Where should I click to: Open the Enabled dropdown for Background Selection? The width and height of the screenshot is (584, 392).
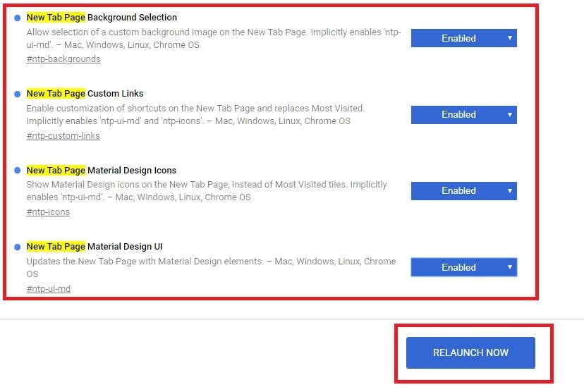[463, 38]
